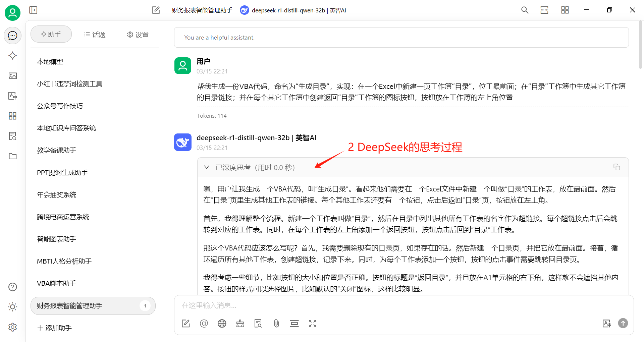Viewport: 644px width, 342px height.
Task: Select the 公众号写作技巧 assistant
Action: coord(93,106)
